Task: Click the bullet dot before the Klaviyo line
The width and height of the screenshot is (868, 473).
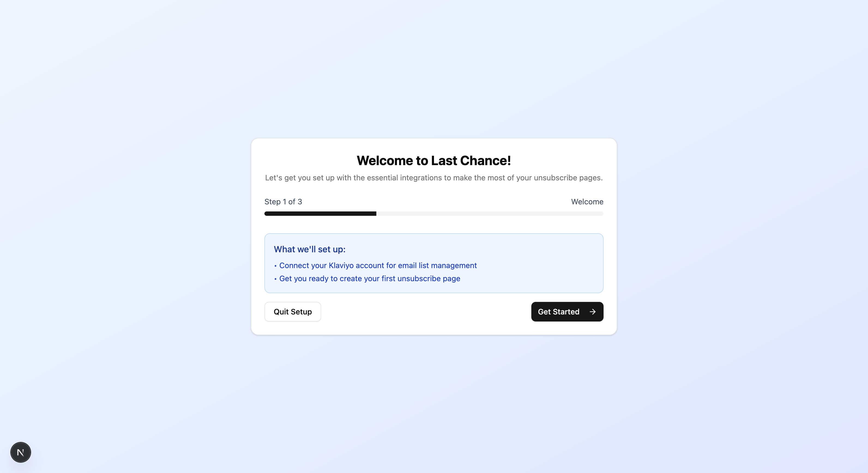Action: 275,266
